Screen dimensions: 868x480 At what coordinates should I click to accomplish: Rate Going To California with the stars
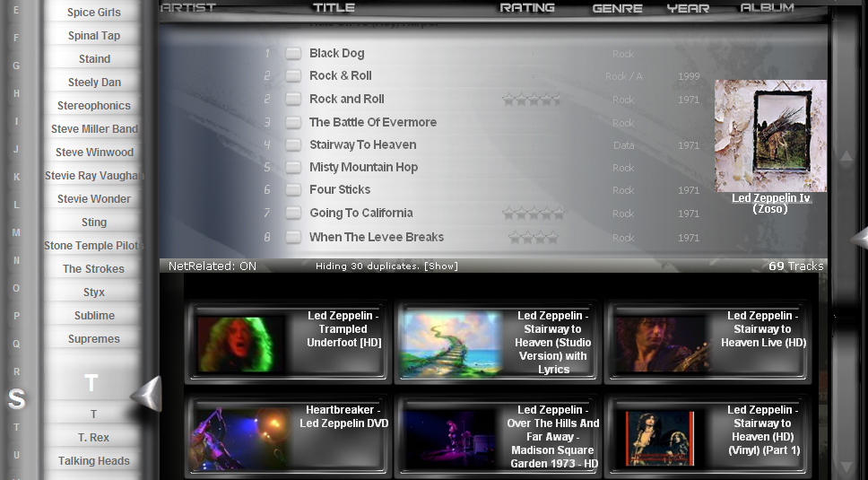coord(533,214)
